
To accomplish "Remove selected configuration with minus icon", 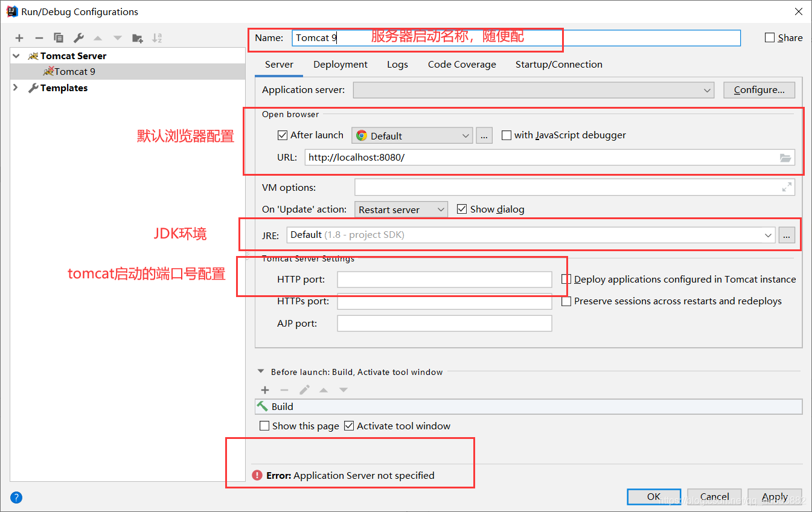I will (39, 38).
